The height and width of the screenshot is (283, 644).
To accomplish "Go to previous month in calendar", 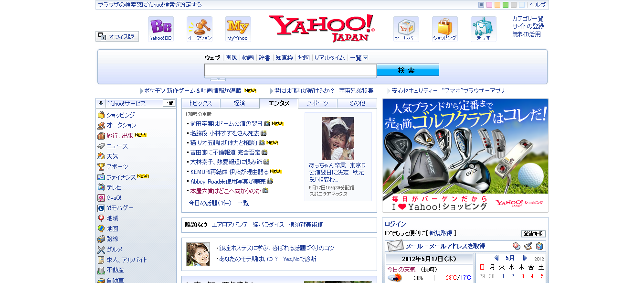I will point(496,258).
